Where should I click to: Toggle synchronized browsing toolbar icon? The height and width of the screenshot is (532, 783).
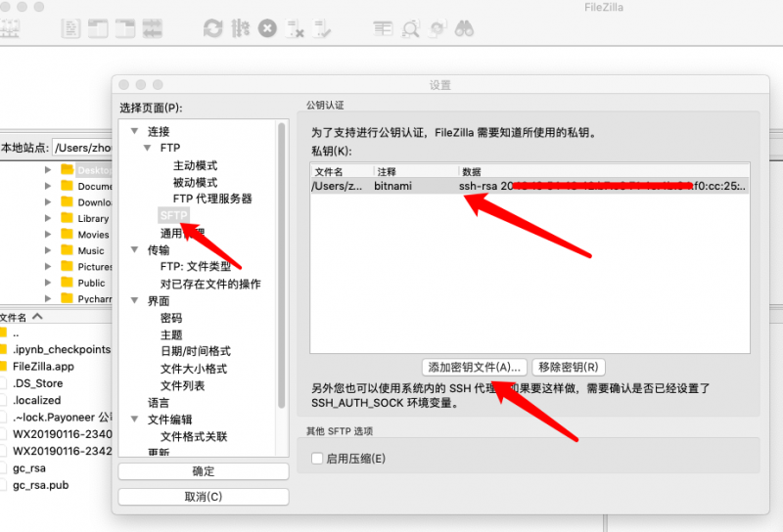(x=438, y=28)
